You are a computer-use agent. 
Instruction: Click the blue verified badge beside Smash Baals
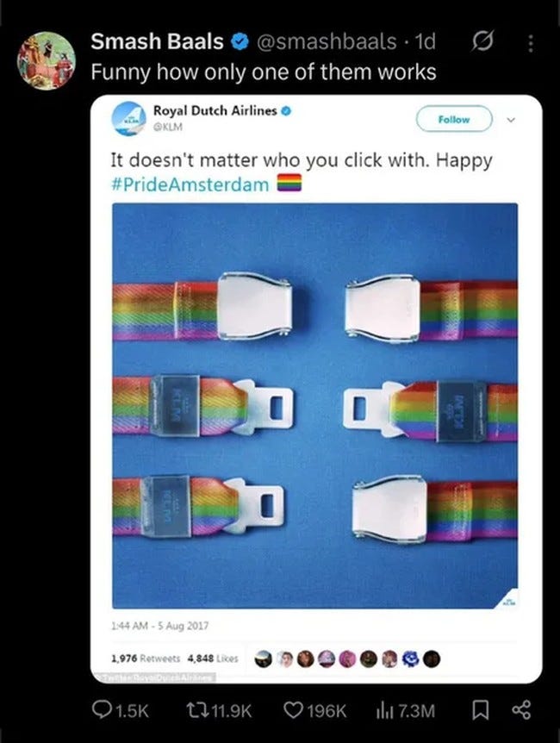tap(240, 42)
